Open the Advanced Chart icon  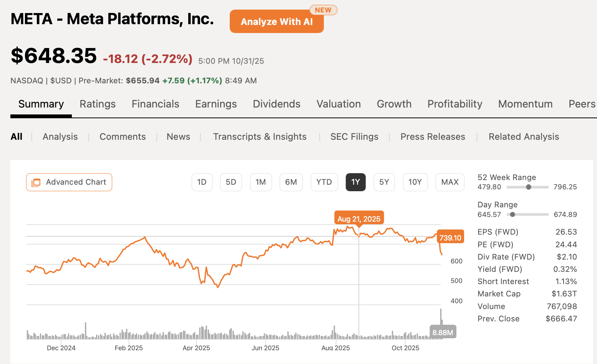tap(36, 182)
